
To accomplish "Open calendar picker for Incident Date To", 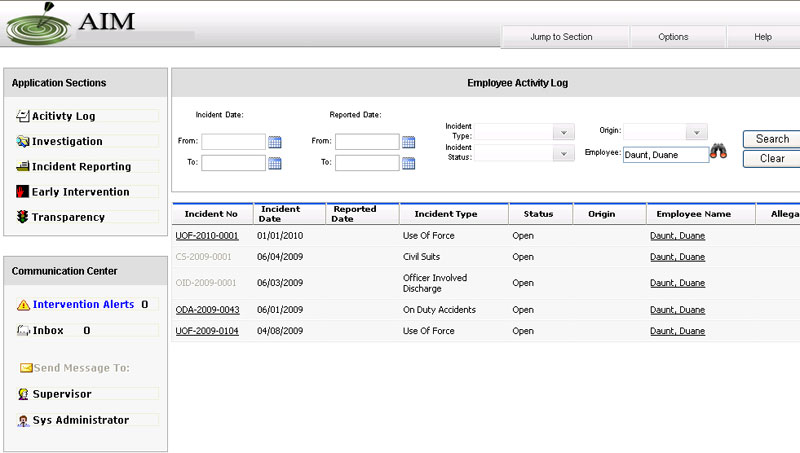I will tap(275, 162).
